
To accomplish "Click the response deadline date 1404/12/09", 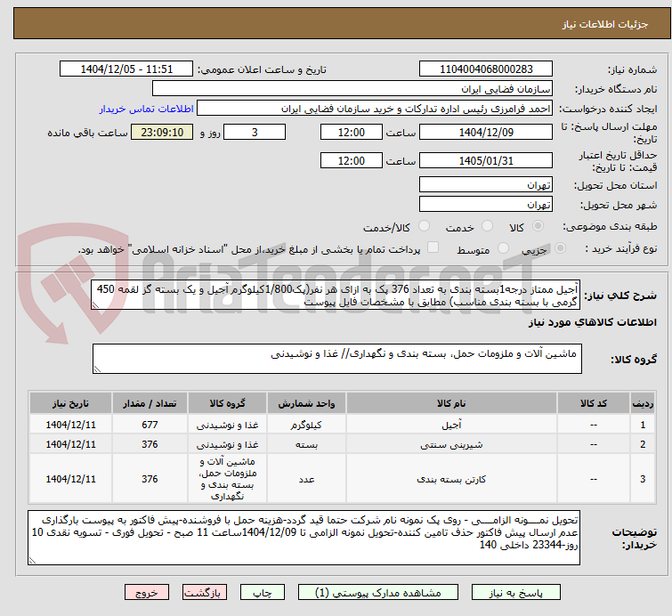I will [x=486, y=132].
